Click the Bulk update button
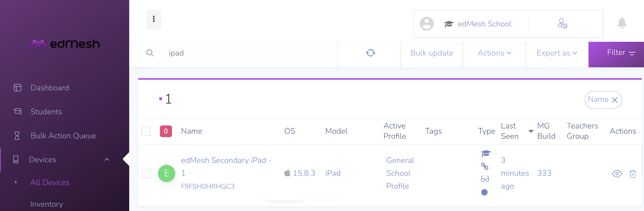The width and height of the screenshot is (644, 211). 432,53
